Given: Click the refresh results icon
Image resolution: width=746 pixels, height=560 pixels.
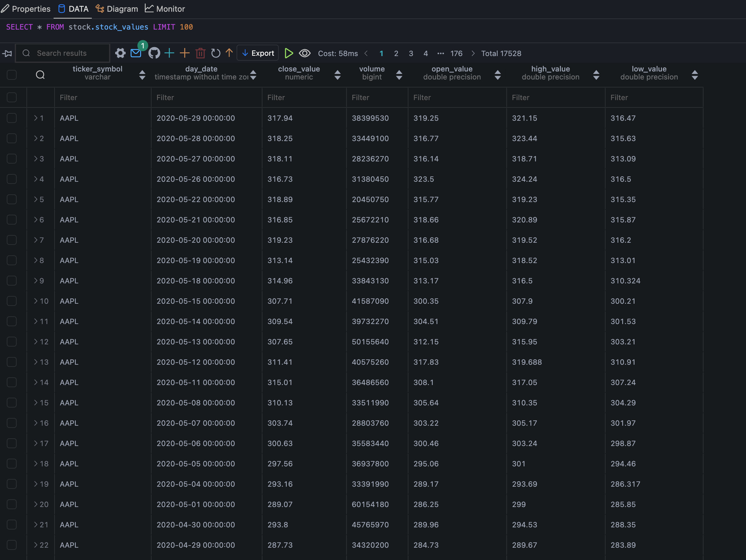Looking at the screenshot, I should 216,53.
